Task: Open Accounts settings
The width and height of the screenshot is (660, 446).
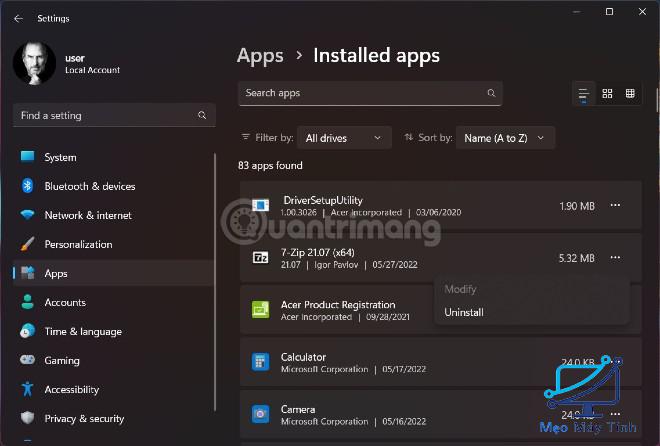Action: point(114,302)
